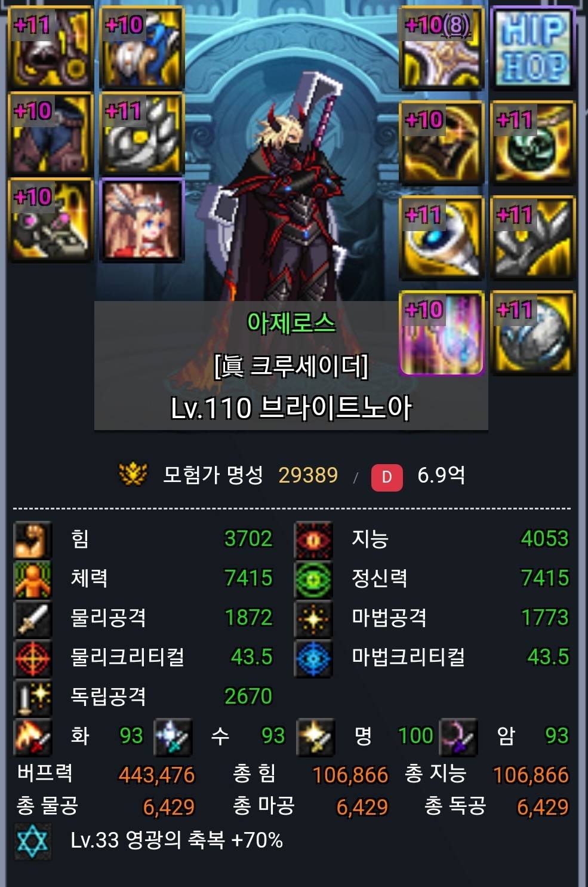Click the adventurer fame laurel icon
Screen dimensions: 588x887
[133, 475]
